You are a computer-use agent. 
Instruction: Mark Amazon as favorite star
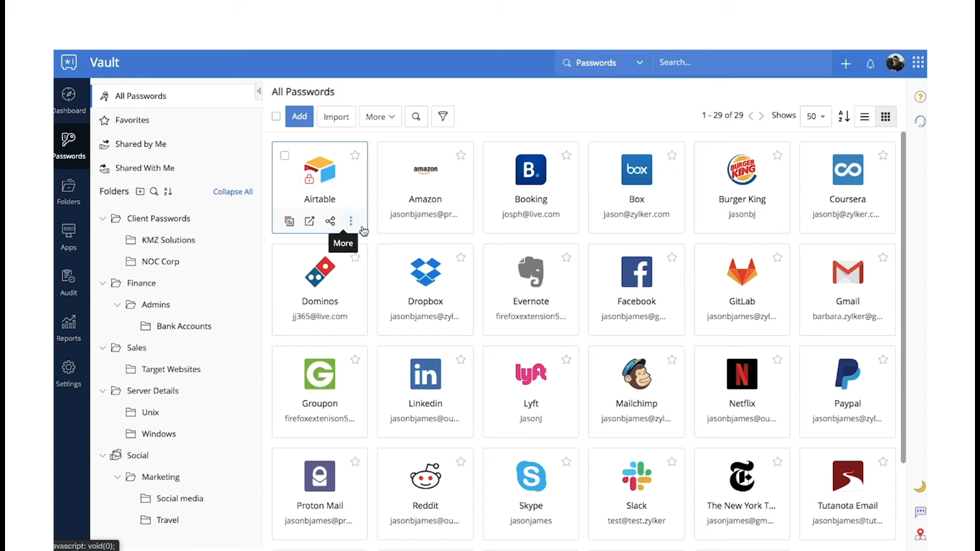[461, 155]
